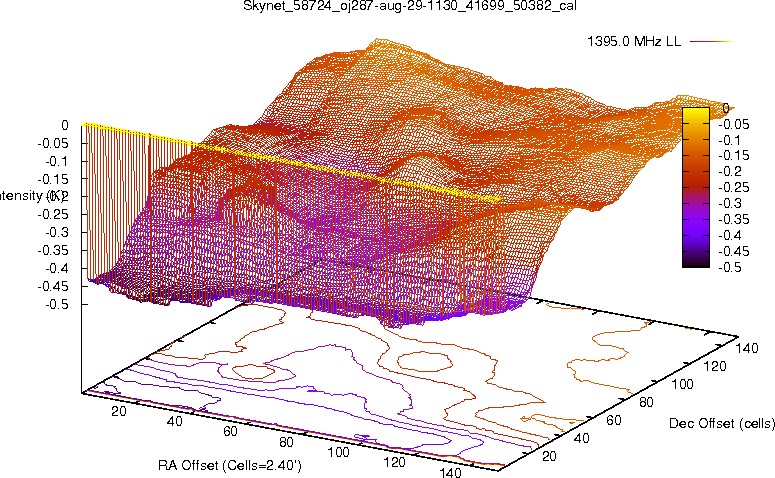Click tick 20 on the Dec Offset axis

point(549,456)
